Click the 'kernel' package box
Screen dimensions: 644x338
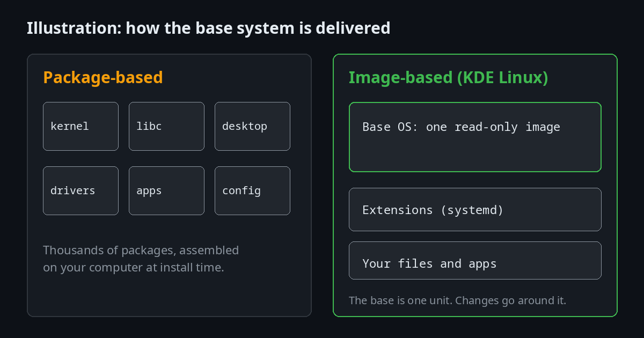(80, 126)
